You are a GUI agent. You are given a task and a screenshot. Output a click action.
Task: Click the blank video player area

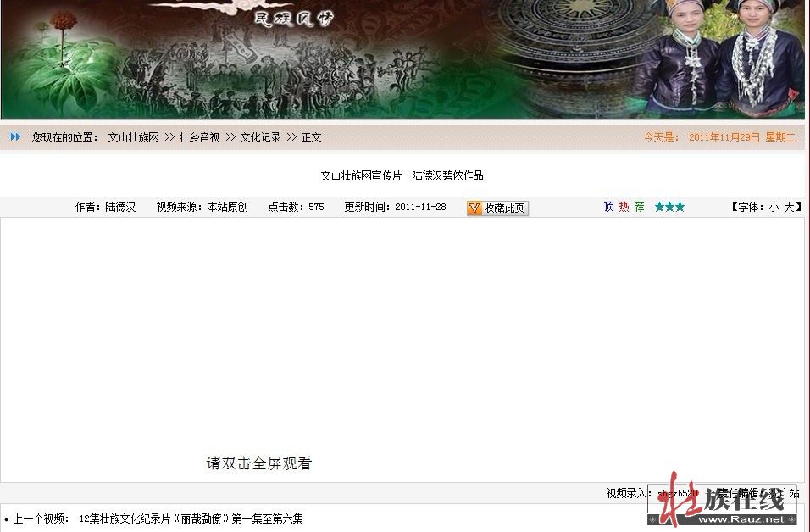pyautogui.click(x=402, y=339)
